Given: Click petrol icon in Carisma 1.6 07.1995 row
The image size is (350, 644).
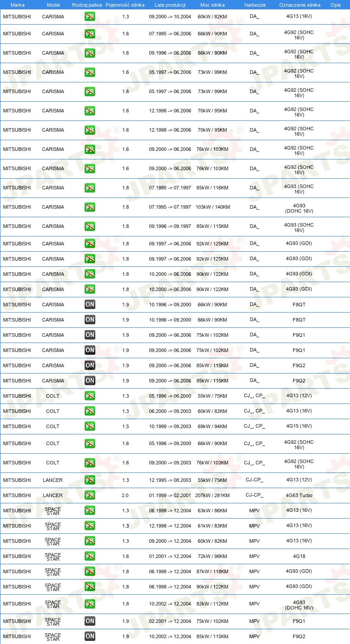Looking at the screenshot, I should coord(90,34).
